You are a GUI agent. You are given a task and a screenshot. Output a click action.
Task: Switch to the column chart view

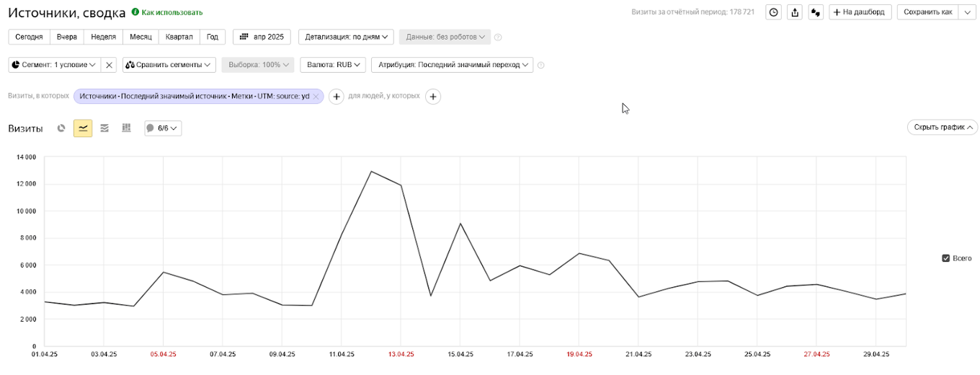[x=126, y=128]
